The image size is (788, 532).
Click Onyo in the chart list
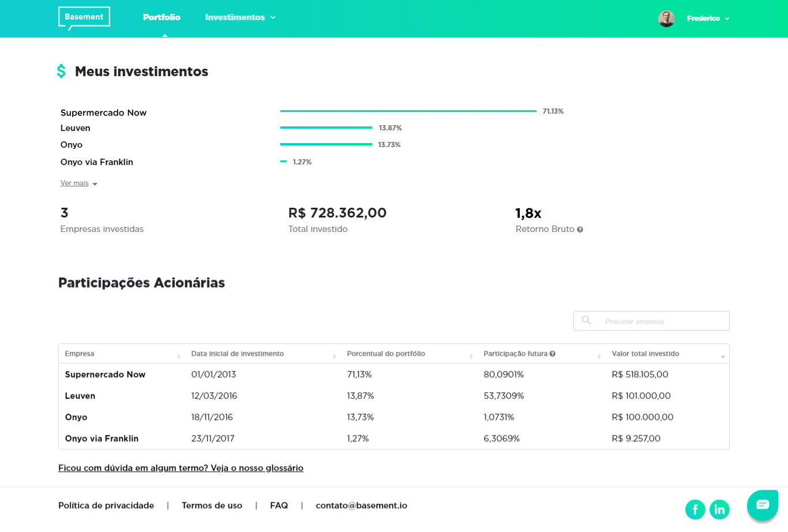point(72,145)
